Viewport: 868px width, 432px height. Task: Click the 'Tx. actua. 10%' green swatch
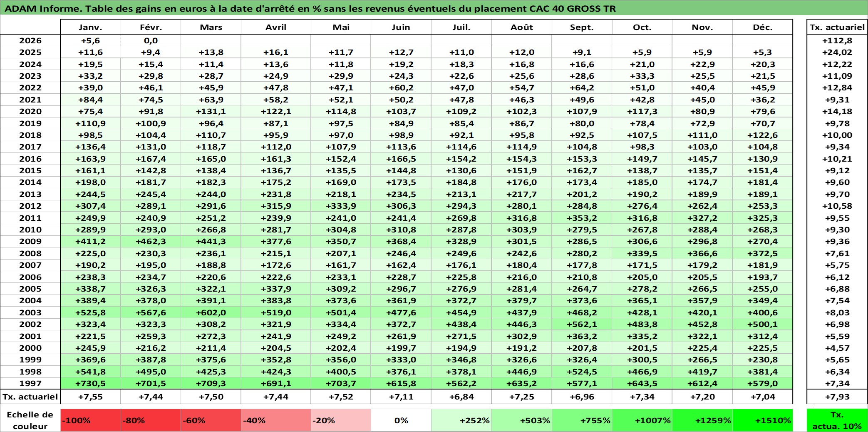[837, 420]
